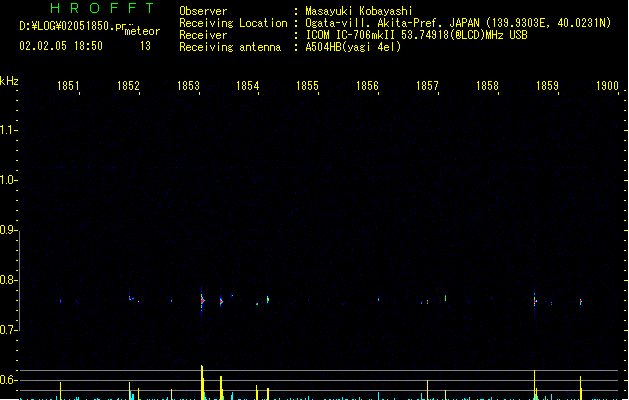This screenshot has height=400, width=629.
Task: Click the 1857 time axis label
Action: click(427, 85)
